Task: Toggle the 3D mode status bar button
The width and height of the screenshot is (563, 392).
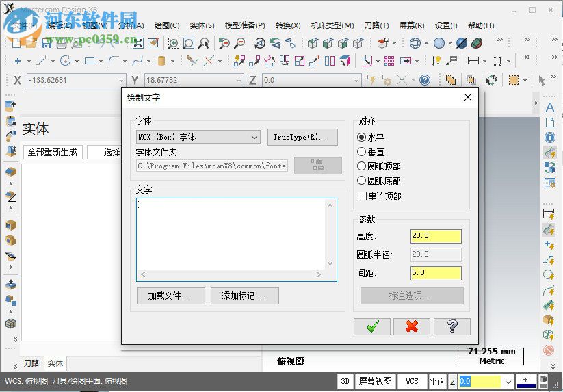Action: pos(345,381)
